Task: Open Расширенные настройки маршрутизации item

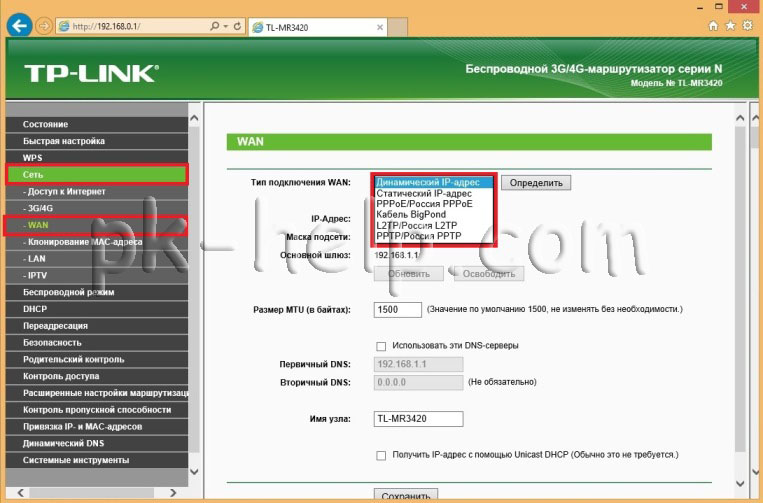Action: [97, 393]
